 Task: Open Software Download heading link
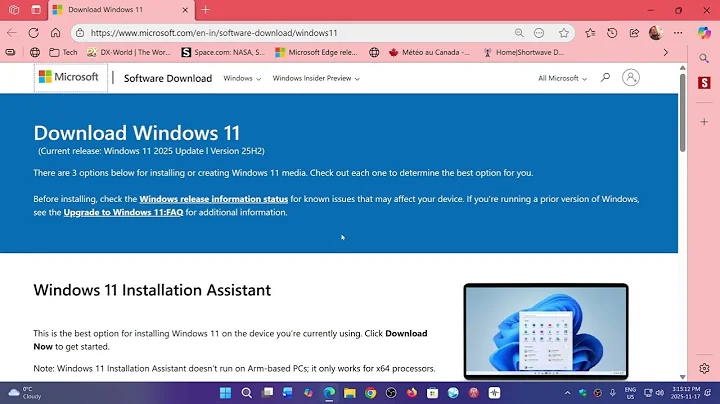point(168,78)
